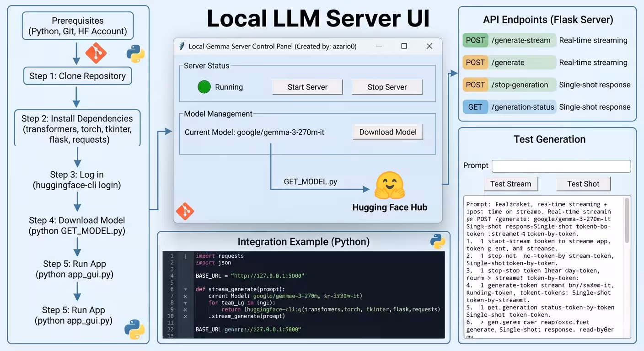Click the GET badge for /generation-status
This screenshot has width=644, height=351.
[475, 107]
